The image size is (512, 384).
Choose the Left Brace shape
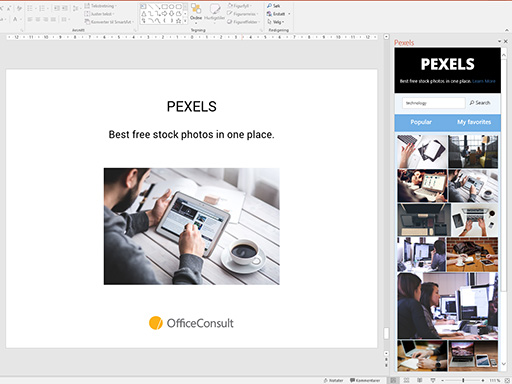click(x=165, y=21)
